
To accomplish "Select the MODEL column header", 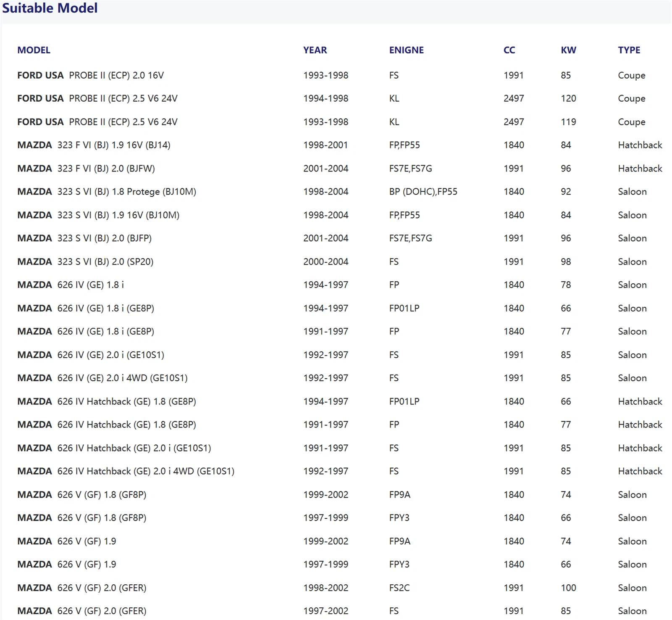I will click(34, 50).
